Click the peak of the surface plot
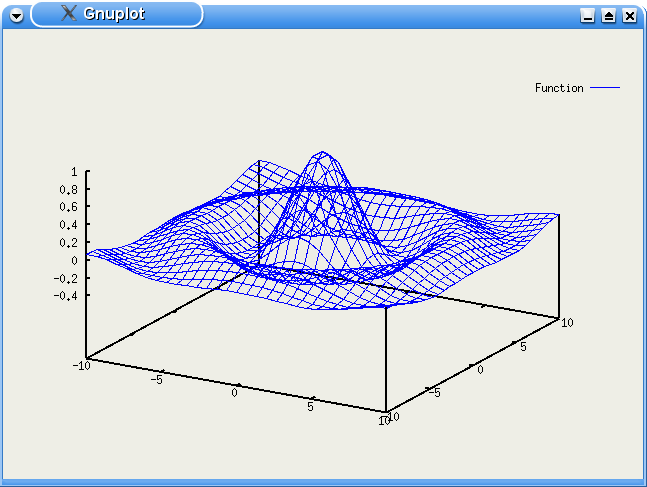The width and height of the screenshot is (647, 487). pyautogui.click(x=323, y=152)
